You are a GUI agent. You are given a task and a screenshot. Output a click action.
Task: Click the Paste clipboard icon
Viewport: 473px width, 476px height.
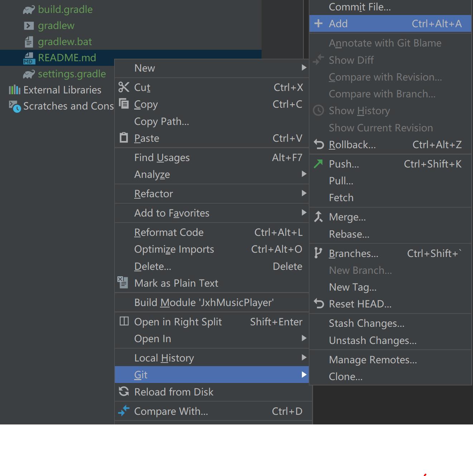[x=124, y=138]
